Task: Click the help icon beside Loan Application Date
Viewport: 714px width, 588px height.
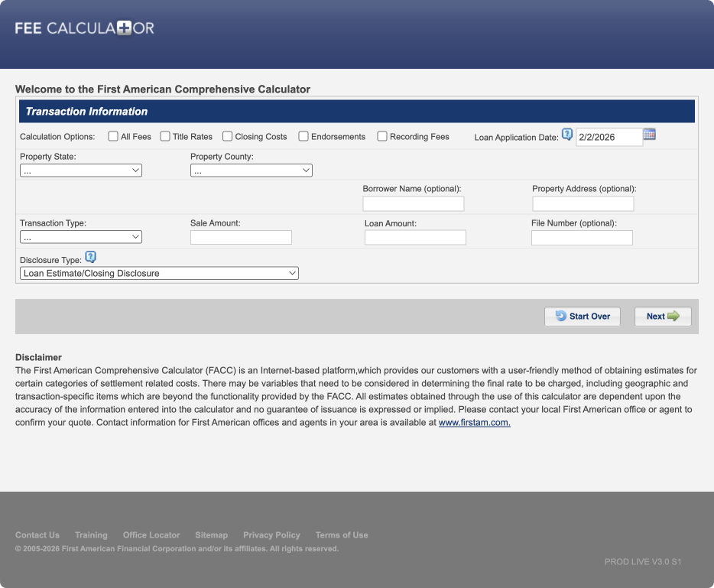Action: click(x=567, y=133)
